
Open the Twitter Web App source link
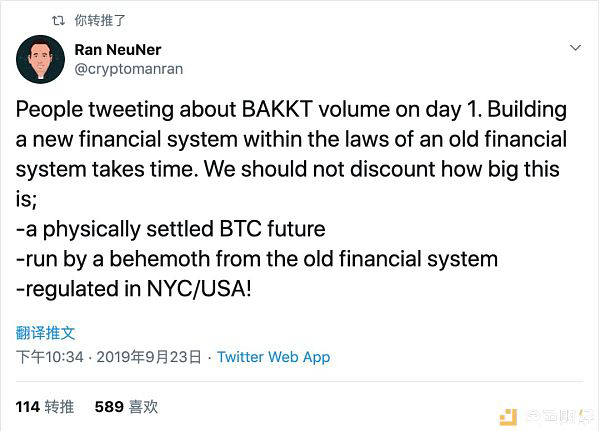tap(273, 357)
